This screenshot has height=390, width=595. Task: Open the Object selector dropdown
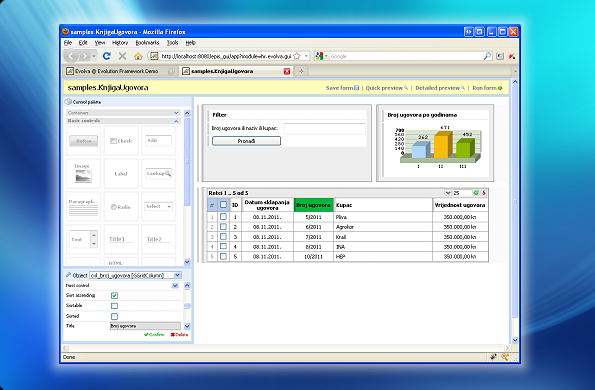pyautogui.click(x=177, y=275)
